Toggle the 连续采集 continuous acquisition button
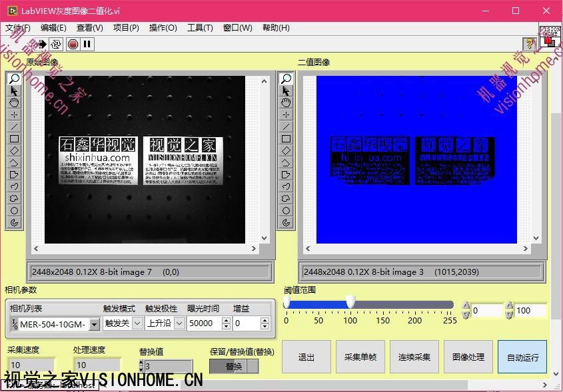The image size is (563, 392). (x=414, y=357)
